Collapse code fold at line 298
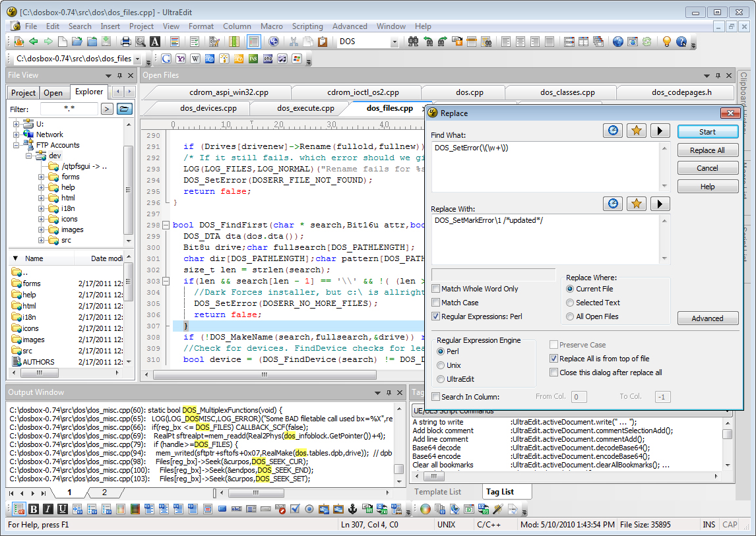756x536 pixels. tap(166, 225)
